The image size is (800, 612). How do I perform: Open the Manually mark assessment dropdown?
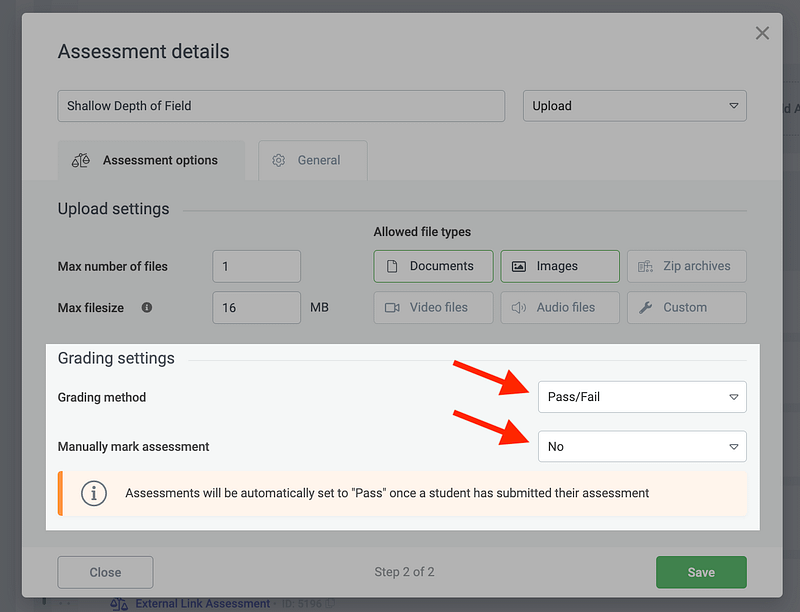click(642, 446)
